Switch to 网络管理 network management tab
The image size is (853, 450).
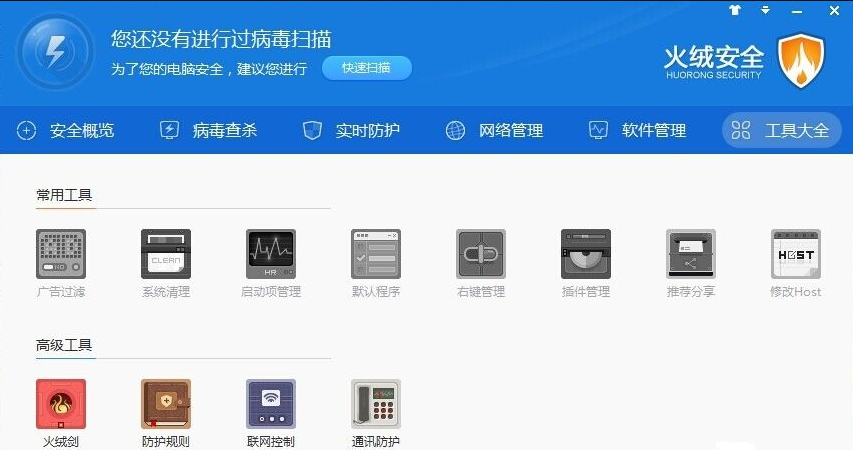point(495,130)
